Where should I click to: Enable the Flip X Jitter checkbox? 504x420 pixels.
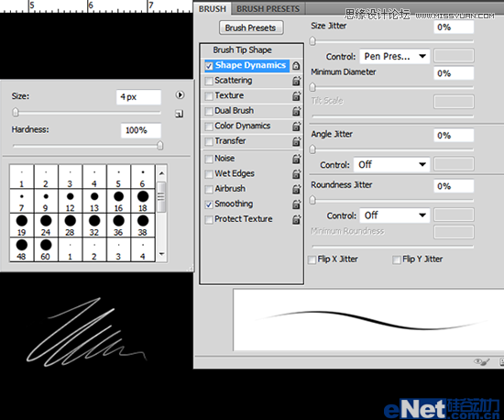[312, 260]
